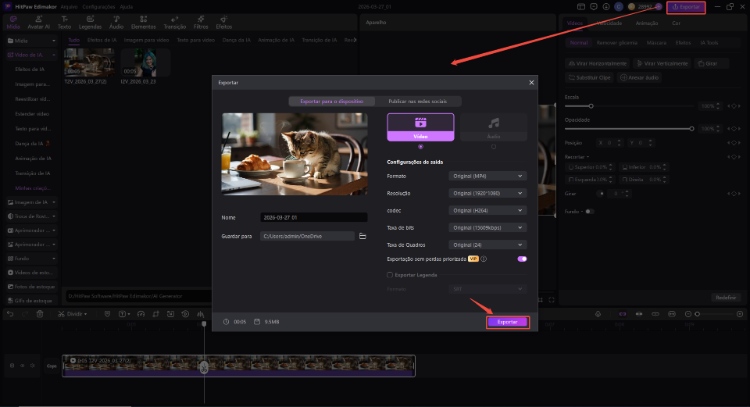Select the Vídeo export type card
This screenshot has width=750, height=407.
coord(420,125)
